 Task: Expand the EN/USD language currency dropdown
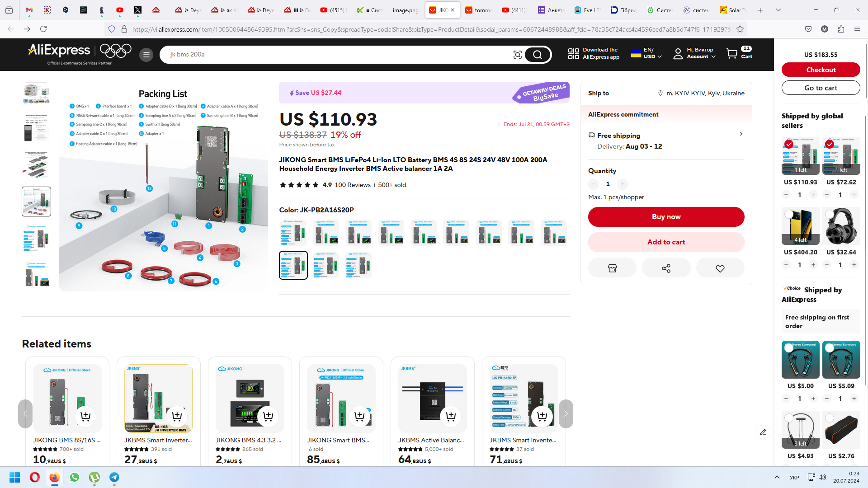point(646,53)
